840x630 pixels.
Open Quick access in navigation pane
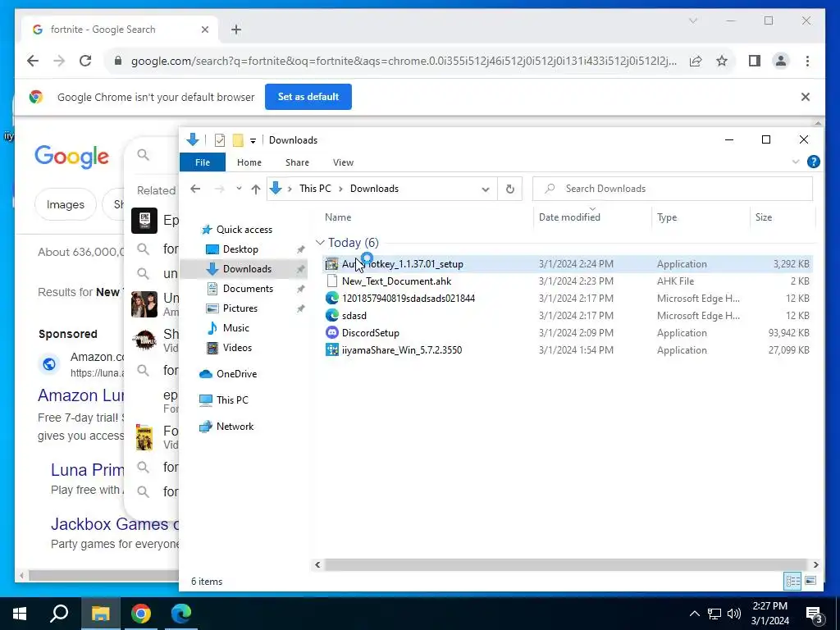point(244,230)
